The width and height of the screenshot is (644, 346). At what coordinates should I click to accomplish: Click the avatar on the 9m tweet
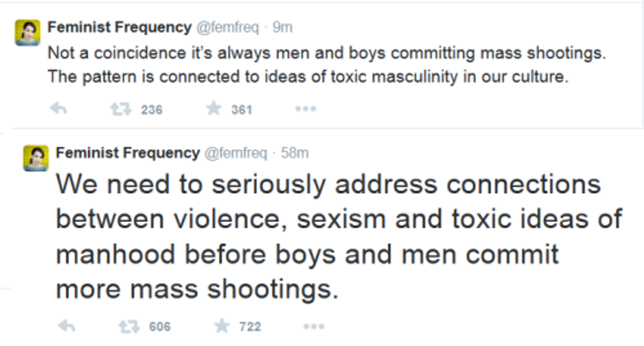[28, 33]
